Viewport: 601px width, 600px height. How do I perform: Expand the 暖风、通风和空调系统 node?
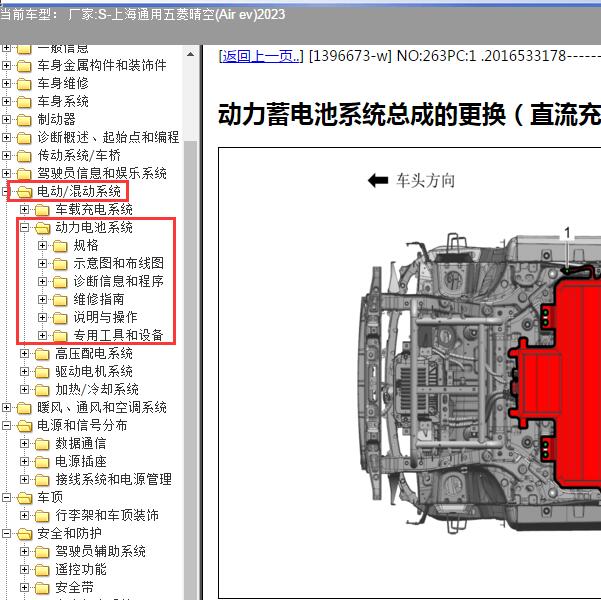(x=7, y=408)
